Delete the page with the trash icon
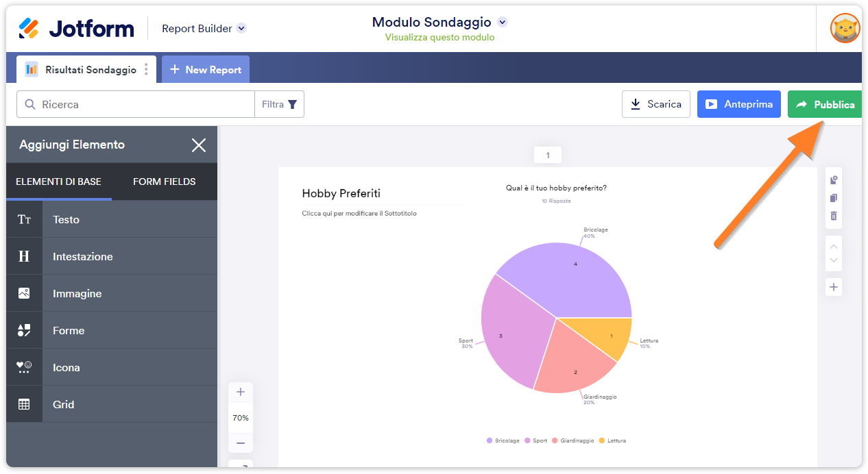The image size is (868, 474). pyautogui.click(x=834, y=216)
